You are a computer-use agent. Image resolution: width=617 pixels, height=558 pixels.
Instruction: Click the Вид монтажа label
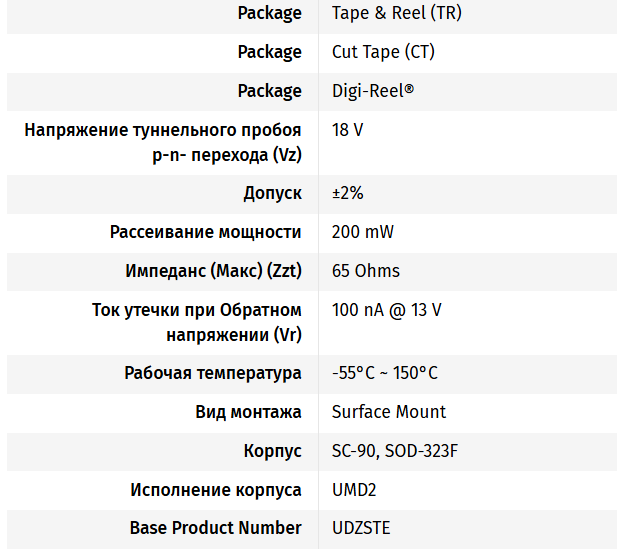tap(248, 412)
